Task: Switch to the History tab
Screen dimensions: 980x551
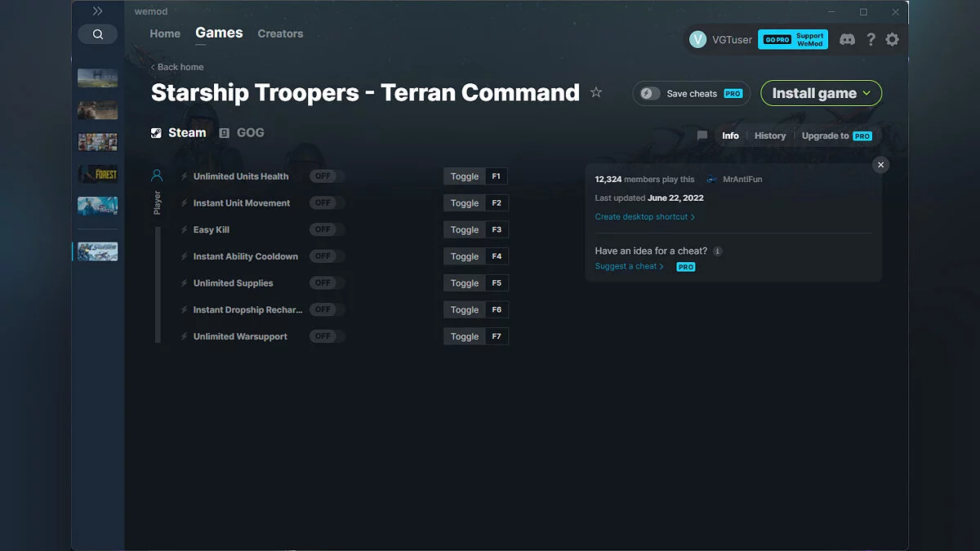Action: tap(770, 136)
